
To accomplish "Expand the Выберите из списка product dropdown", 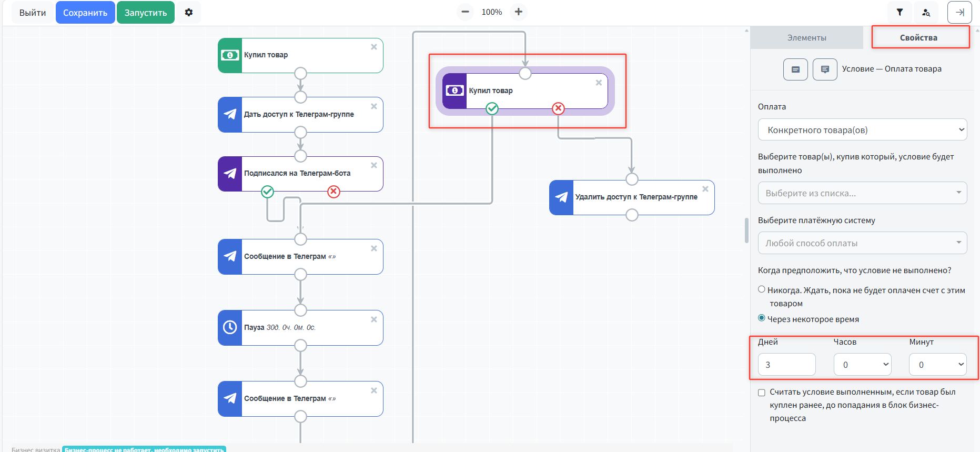I will 862,193.
